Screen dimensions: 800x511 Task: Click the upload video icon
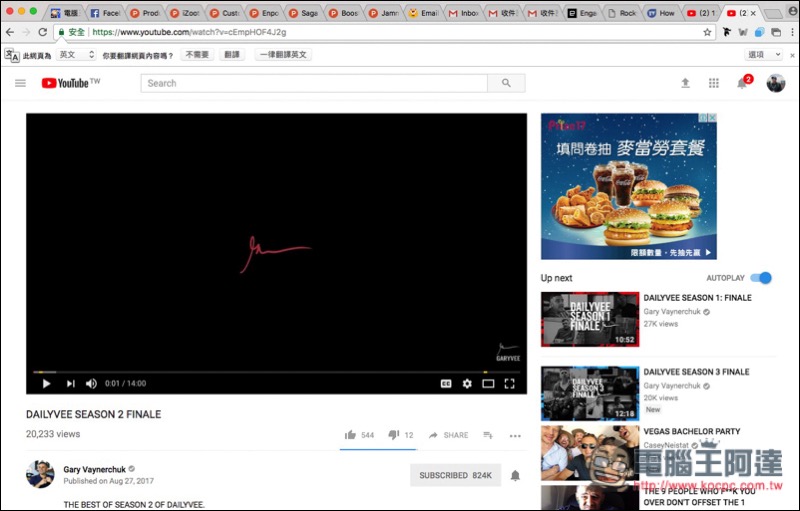click(x=685, y=83)
